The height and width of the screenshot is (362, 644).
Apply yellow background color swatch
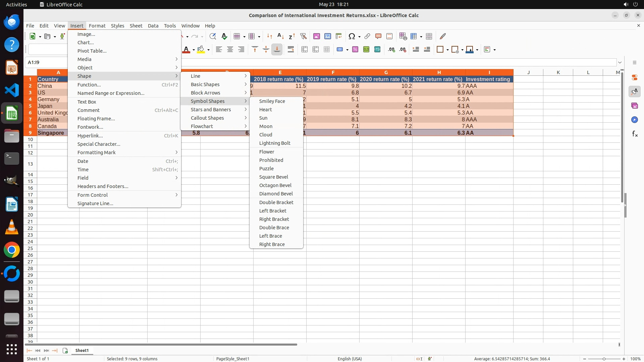click(x=201, y=50)
